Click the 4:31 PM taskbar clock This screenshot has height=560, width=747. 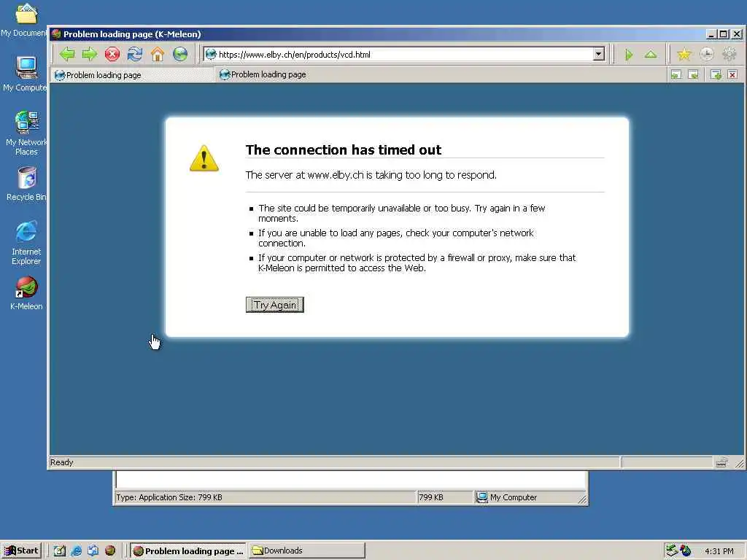tap(719, 551)
